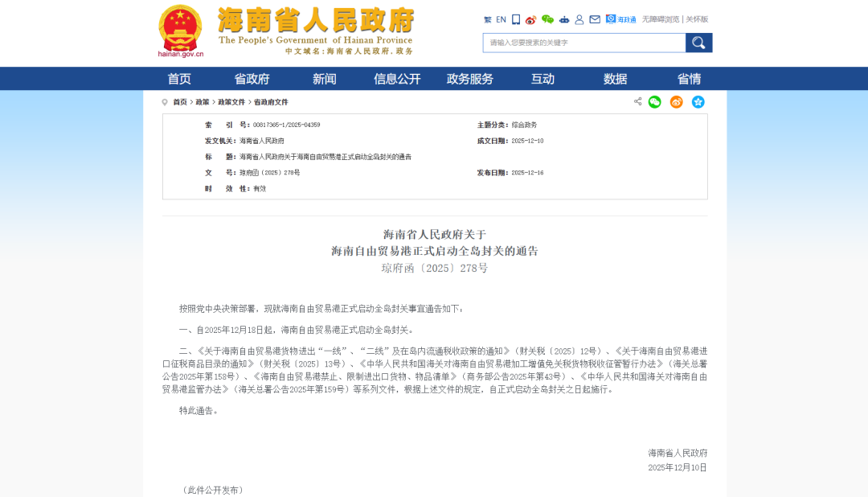868x497 pixels.
Task: Click 政策文件 breadcrumb link
Action: click(231, 102)
